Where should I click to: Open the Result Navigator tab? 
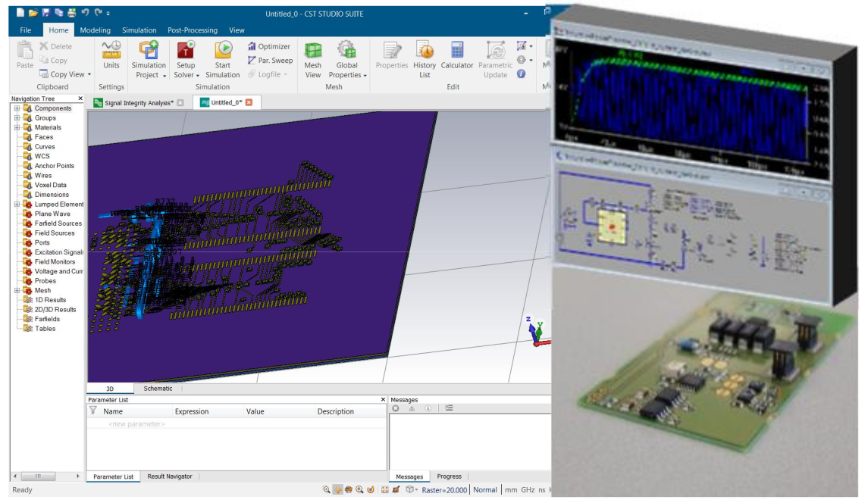point(169,476)
